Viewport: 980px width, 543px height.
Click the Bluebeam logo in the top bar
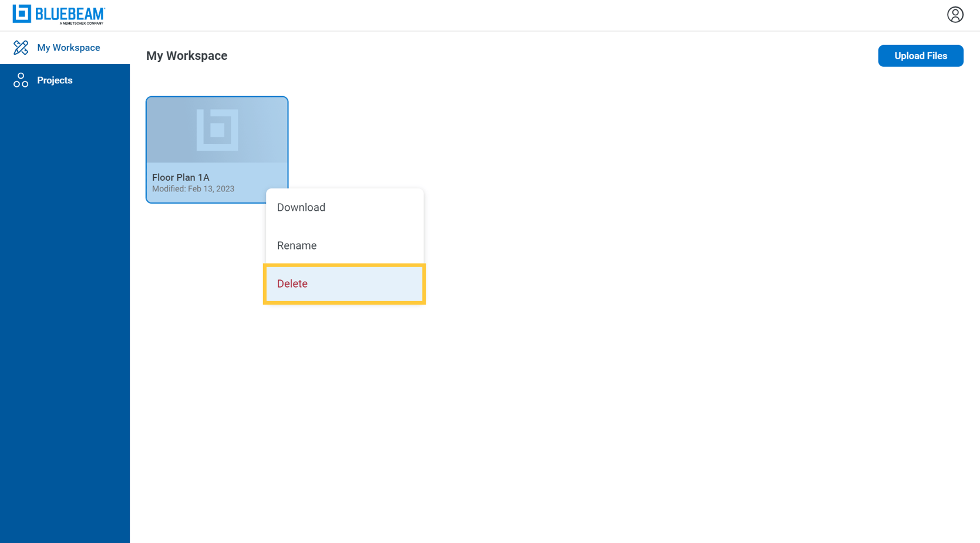click(x=59, y=15)
